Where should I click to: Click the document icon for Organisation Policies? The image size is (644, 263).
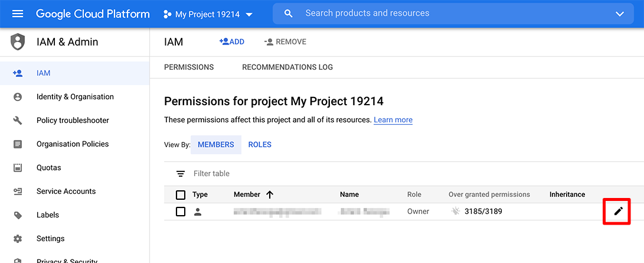18,144
